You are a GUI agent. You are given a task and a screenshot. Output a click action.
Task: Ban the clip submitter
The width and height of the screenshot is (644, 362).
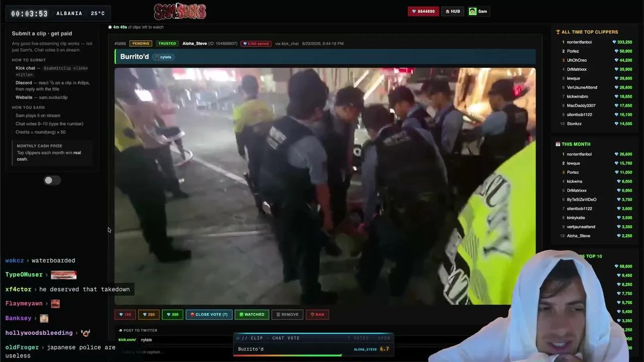point(317,315)
